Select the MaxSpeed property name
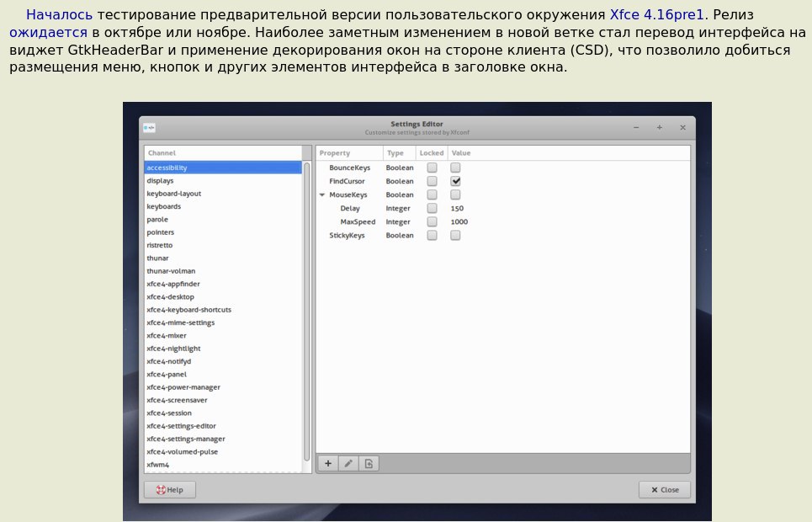 358,222
